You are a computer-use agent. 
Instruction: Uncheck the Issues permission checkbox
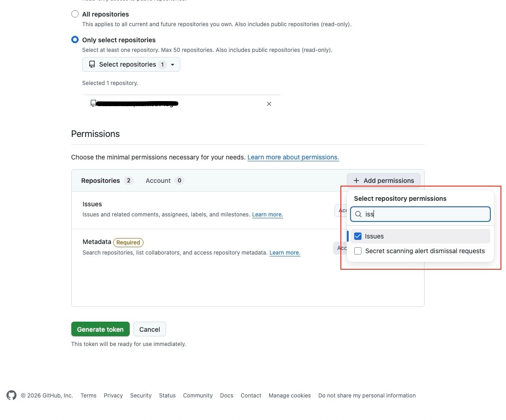(358, 236)
